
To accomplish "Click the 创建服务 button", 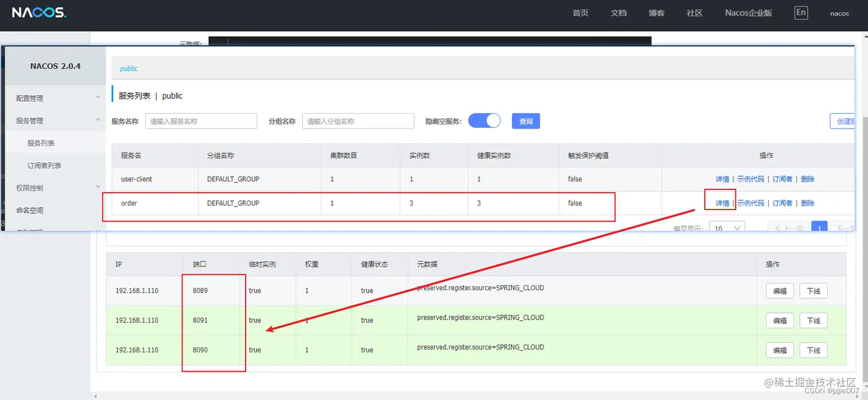I will [x=843, y=121].
